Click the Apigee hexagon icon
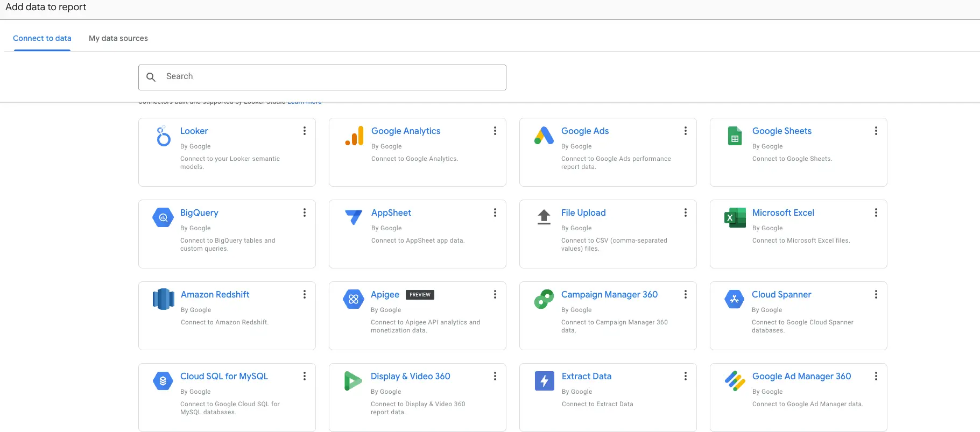 pyautogui.click(x=354, y=299)
